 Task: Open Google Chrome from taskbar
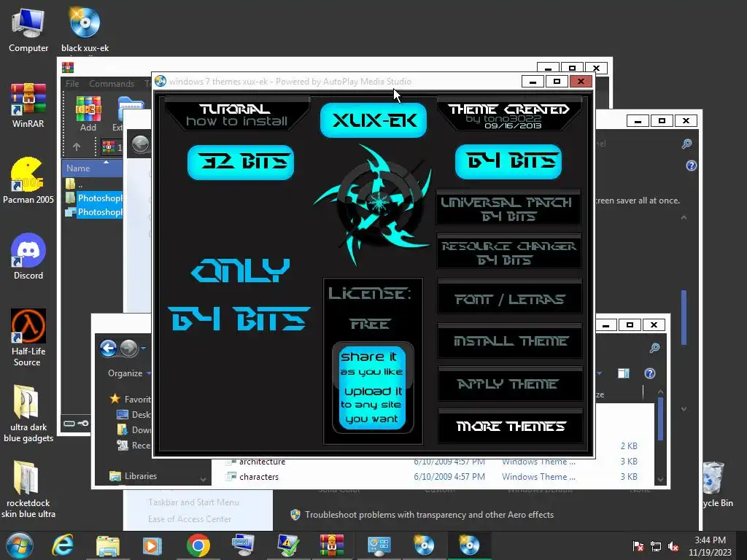click(198, 545)
